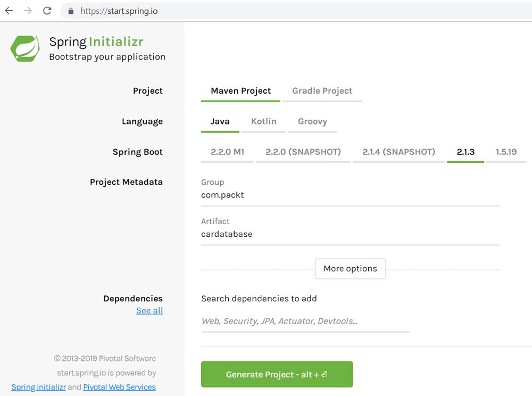The height and width of the screenshot is (396, 532).
Task: Select Spring Boot version 2.1.3
Action: (465, 152)
